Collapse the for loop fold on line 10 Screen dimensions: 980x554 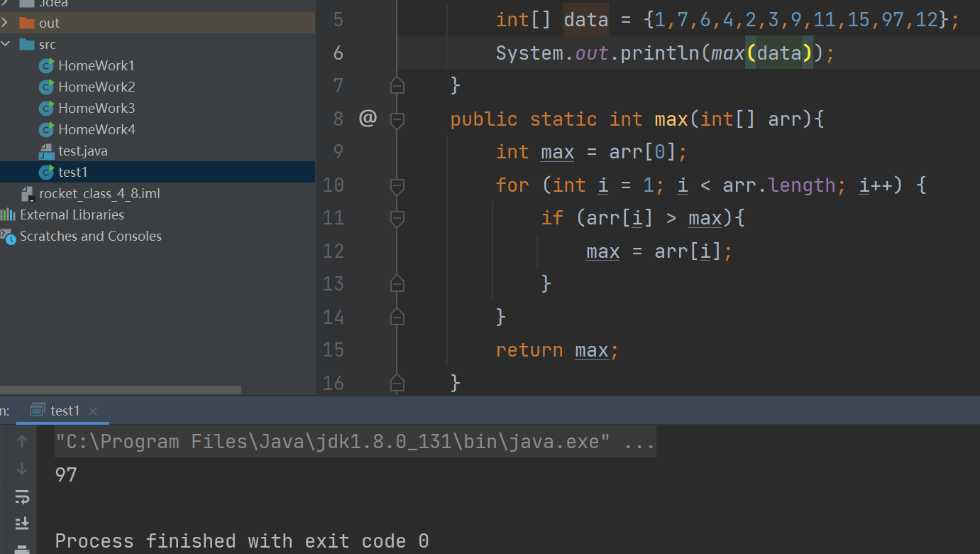pos(397,185)
